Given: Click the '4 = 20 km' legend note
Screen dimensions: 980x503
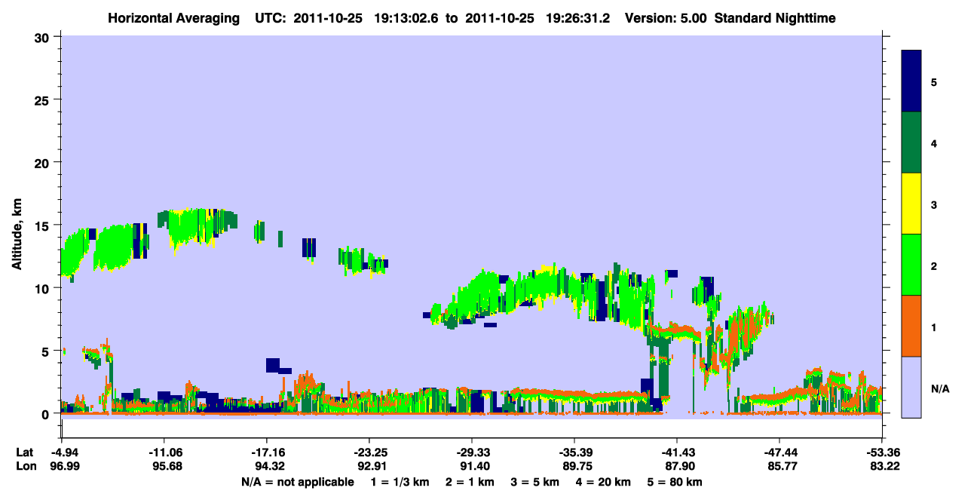Looking at the screenshot, I should point(603,482).
